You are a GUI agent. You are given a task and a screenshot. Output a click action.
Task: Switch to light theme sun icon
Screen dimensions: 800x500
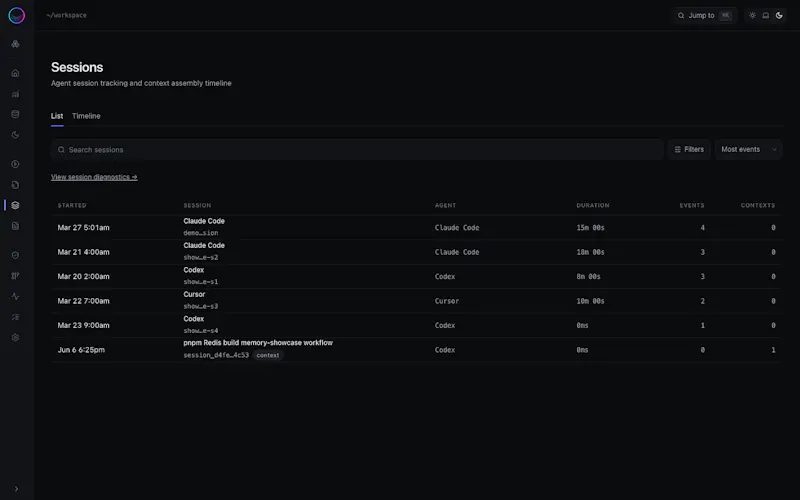(x=752, y=15)
